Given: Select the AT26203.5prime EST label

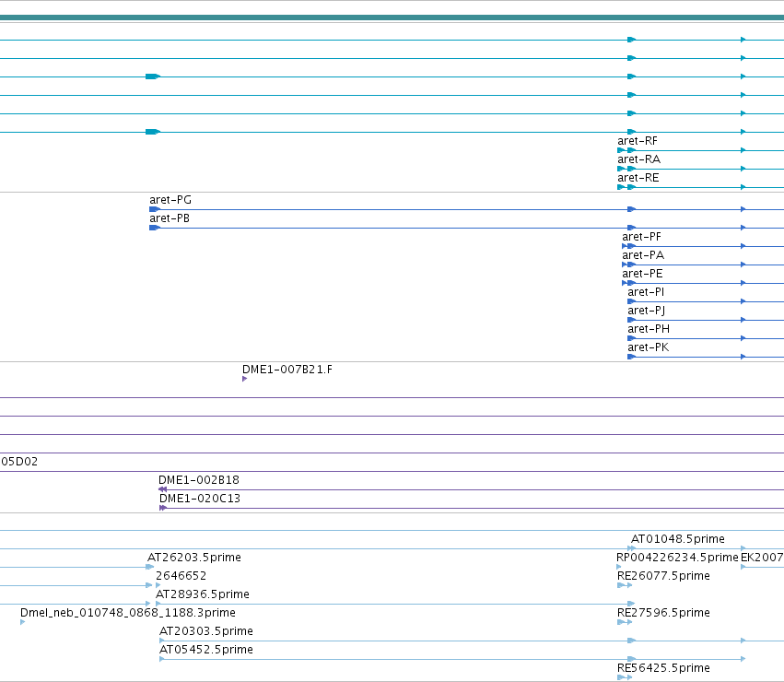Looking at the screenshot, I should [194, 558].
